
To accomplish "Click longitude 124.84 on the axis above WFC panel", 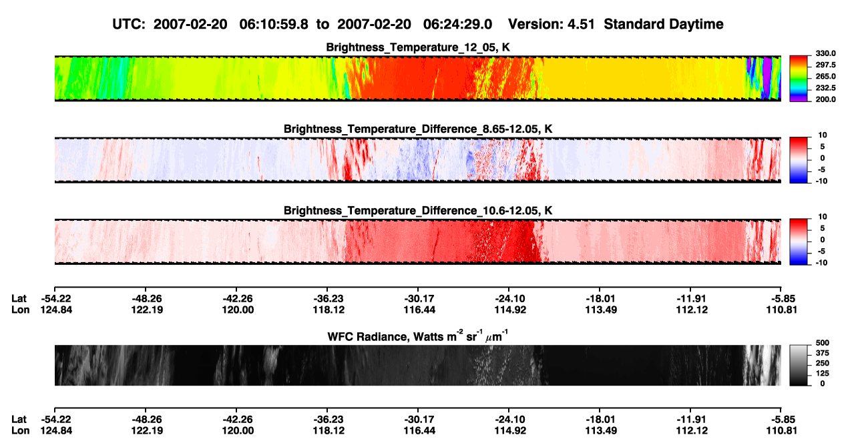I will pyautogui.click(x=55, y=310).
